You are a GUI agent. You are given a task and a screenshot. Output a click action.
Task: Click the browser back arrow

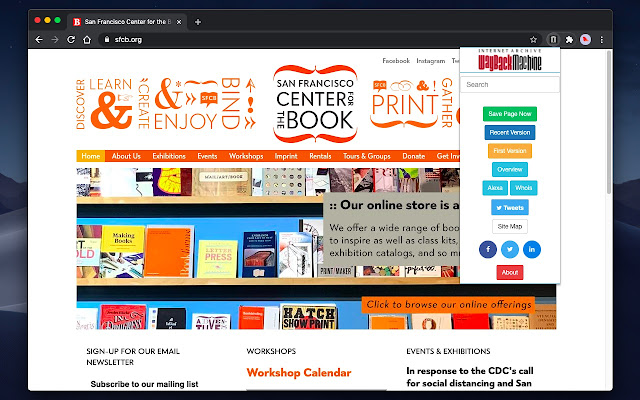pyautogui.click(x=39, y=40)
